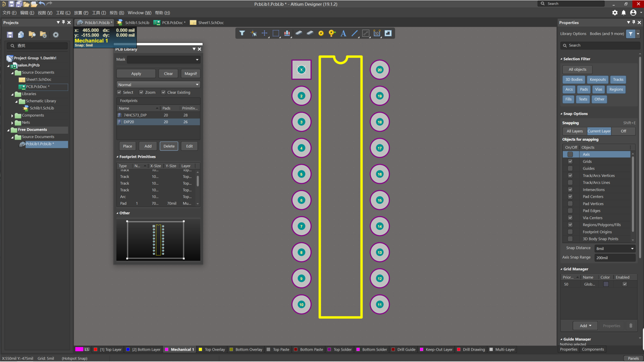Click Save All in quick access bar
Image resolution: width=644 pixels, height=362 pixels.
click(19, 4)
